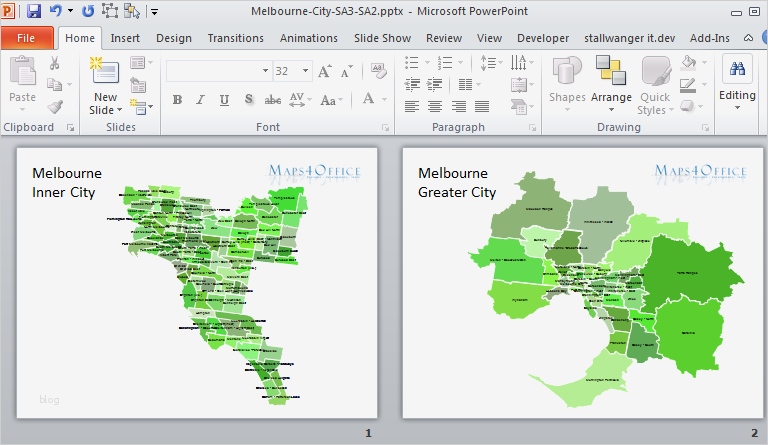Increase list indent level
The height and width of the screenshot is (445, 768).
click(434, 85)
